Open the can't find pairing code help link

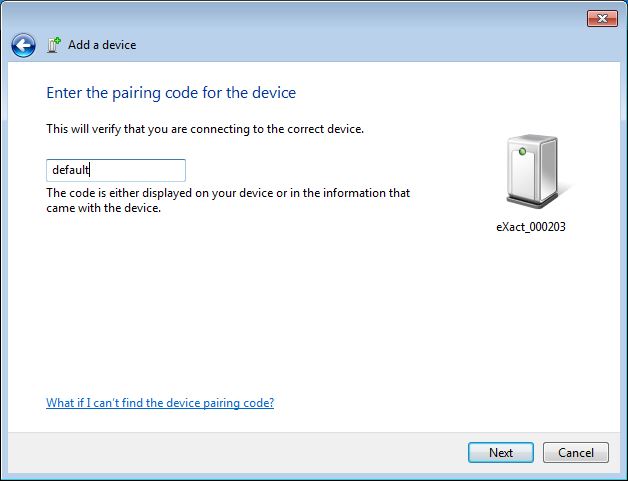click(160, 403)
